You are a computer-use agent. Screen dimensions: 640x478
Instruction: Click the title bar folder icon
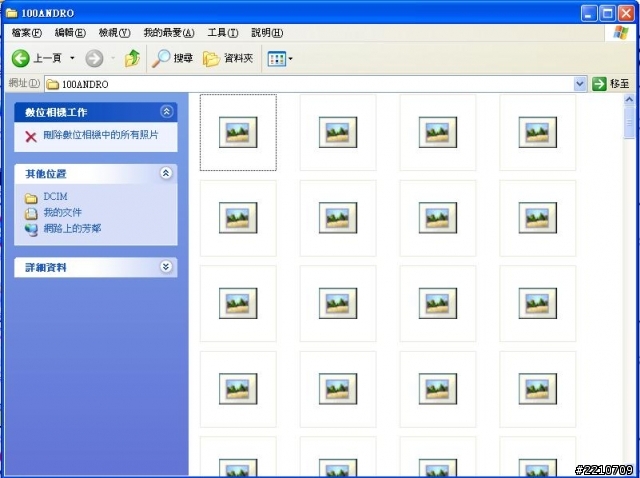tap(11, 13)
